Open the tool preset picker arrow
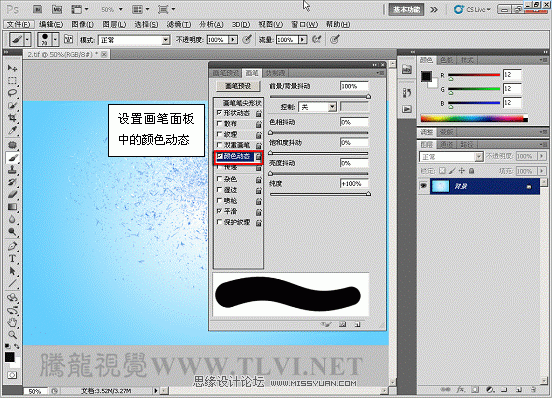This screenshot has width=552, height=398. [x=27, y=39]
